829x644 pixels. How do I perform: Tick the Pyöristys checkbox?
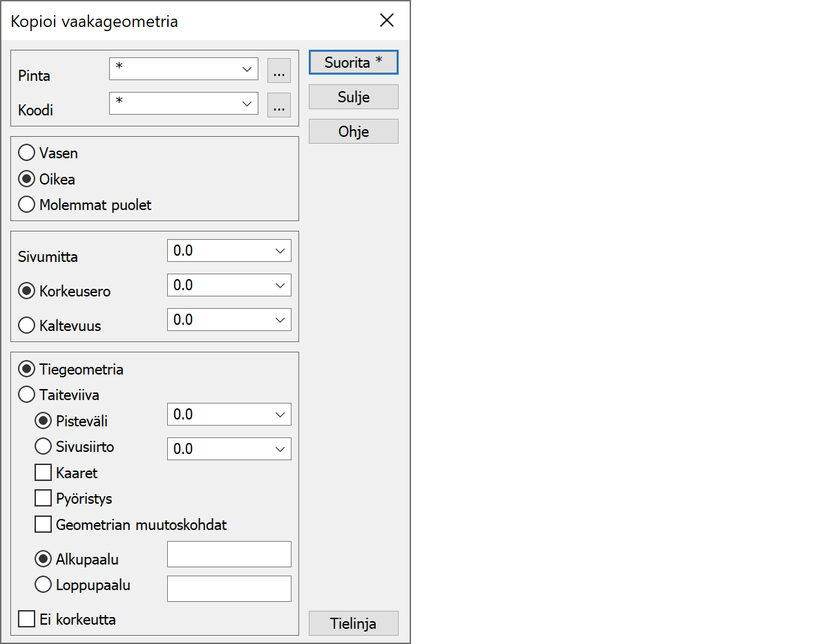[44, 498]
